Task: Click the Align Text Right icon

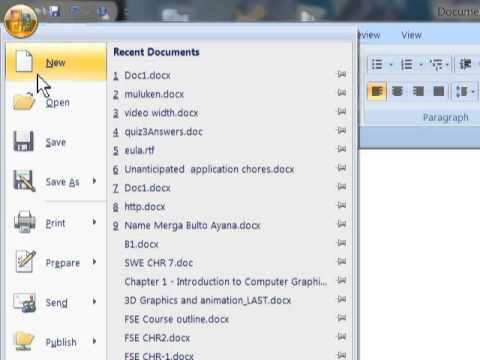Action: click(418, 91)
